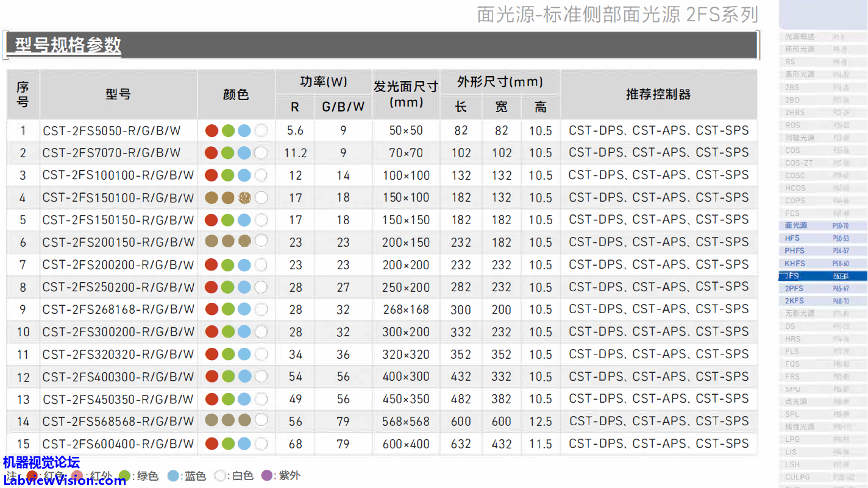Click the 机器视觉论坛 forum link text
Image resolution: width=868 pixels, height=488 pixels.
point(41,463)
